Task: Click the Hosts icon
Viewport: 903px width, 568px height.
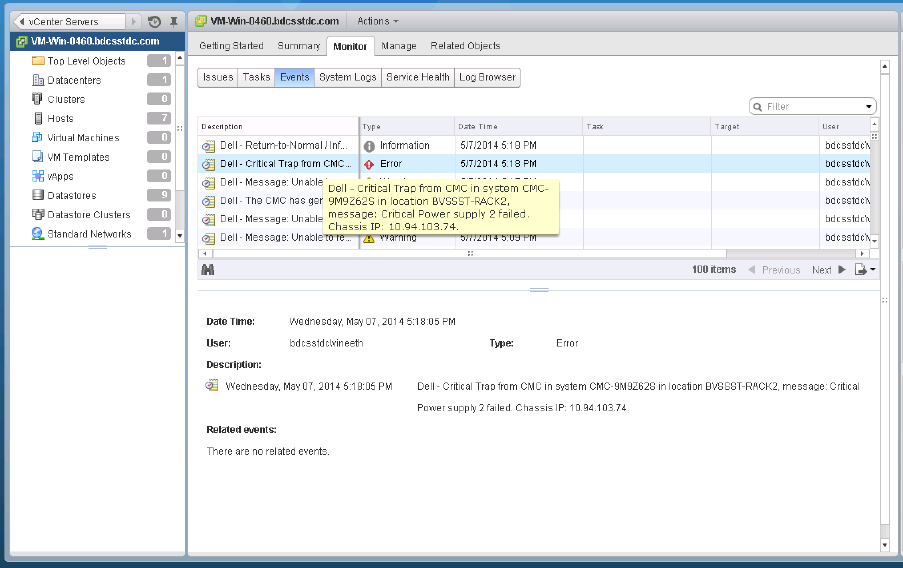Action: coord(38,119)
